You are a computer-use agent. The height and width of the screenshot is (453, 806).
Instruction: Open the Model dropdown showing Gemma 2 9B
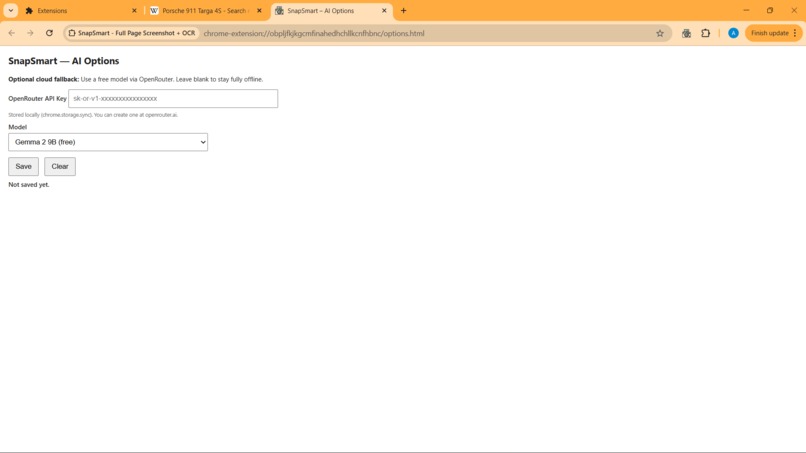108,142
